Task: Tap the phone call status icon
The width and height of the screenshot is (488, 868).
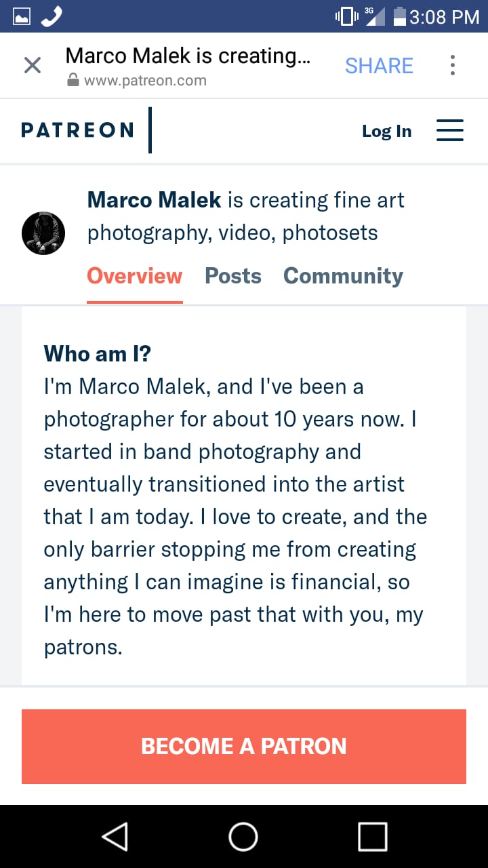Action: [52, 16]
